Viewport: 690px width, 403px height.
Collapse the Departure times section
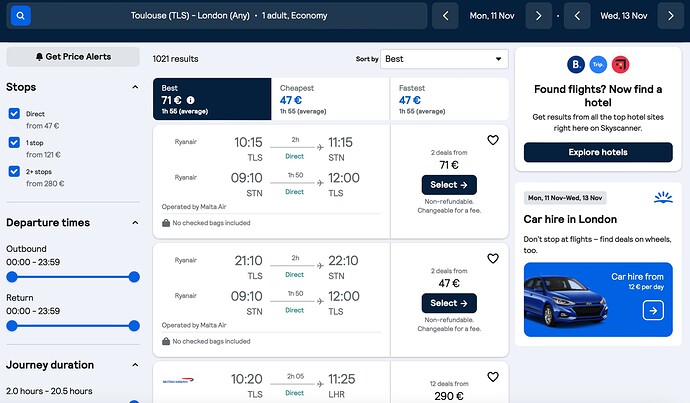pyautogui.click(x=135, y=223)
